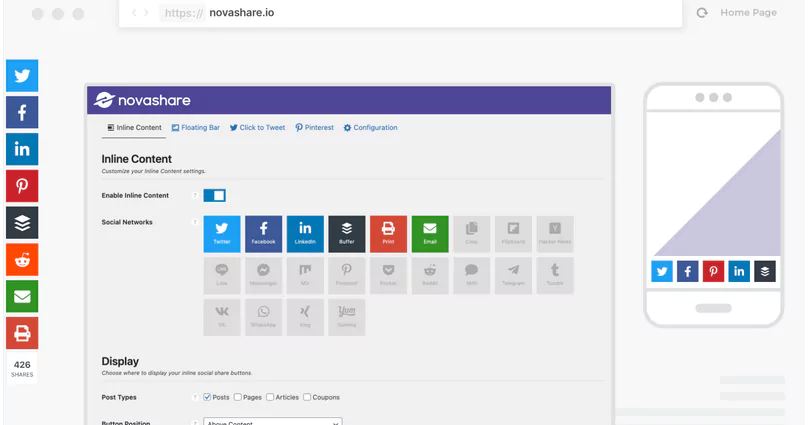This screenshot has height=425, width=809.
Task: Enable the greyed-out Reddit tile in Social Networks
Action: 430,275
